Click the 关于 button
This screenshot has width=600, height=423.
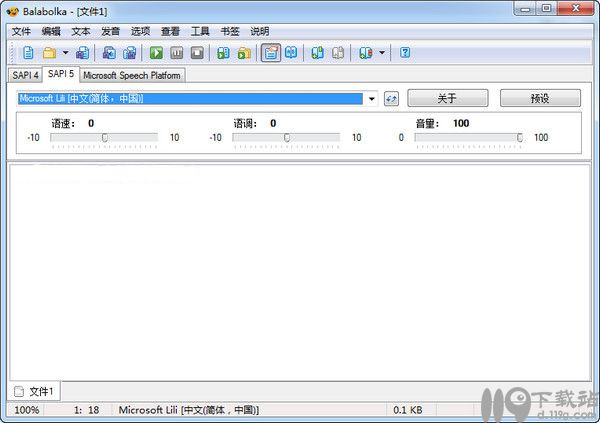448,98
